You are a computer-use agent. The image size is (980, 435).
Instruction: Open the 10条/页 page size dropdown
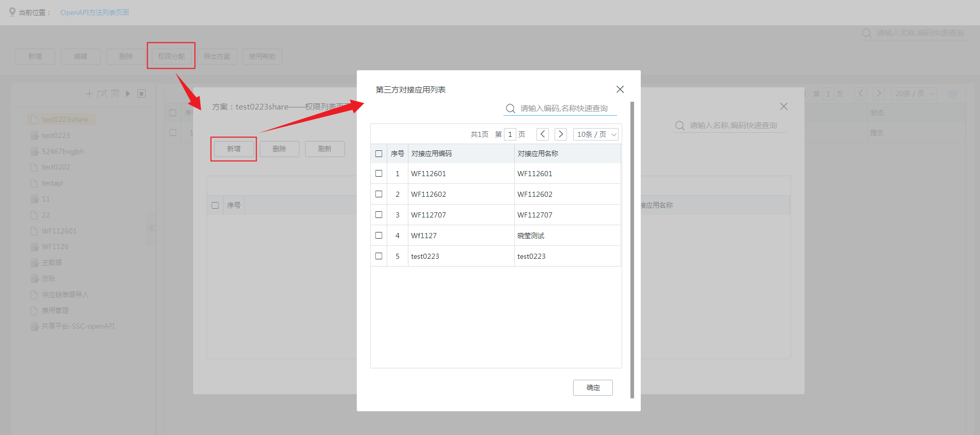point(596,134)
